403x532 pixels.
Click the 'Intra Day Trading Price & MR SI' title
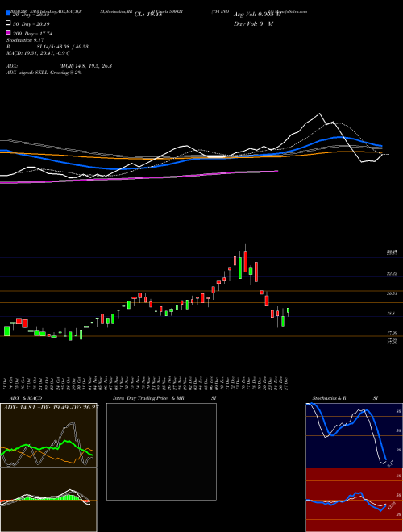[x=164, y=398]
